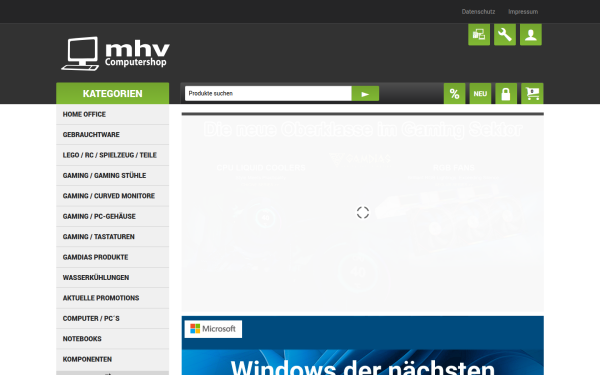Open the user account icon

(531, 35)
